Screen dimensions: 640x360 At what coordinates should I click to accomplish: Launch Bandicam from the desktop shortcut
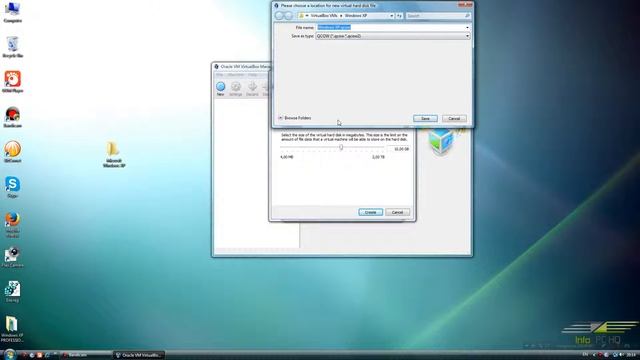13,117
